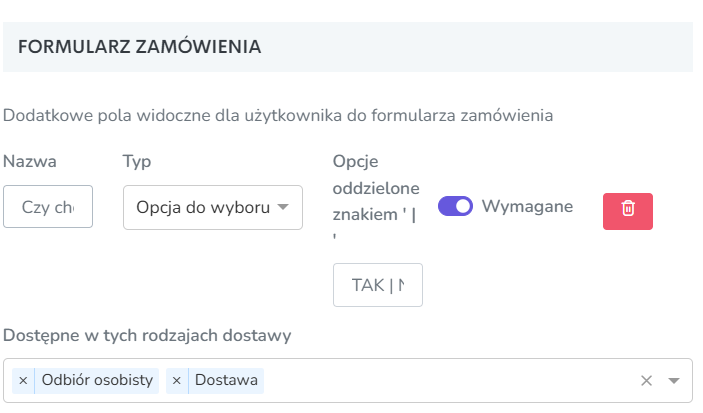Click the Nazwa column label
703x413 pixels.
tap(30, 161)
